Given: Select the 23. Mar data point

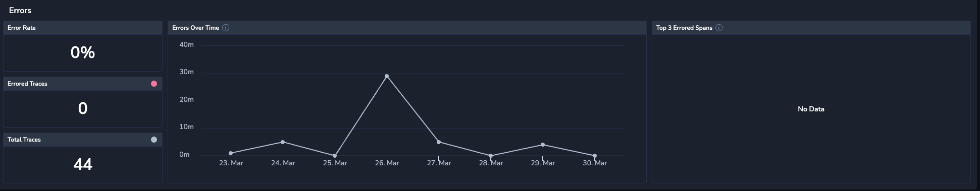Looking at the screenshot, I should [x=231, y=153].
